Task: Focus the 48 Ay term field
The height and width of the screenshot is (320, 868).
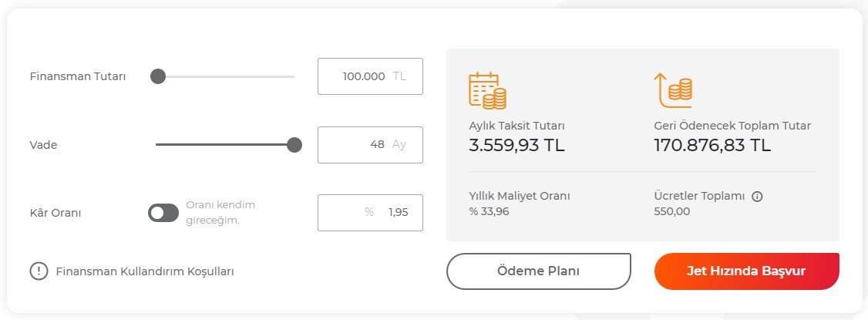Action: [x=370, y=145]
